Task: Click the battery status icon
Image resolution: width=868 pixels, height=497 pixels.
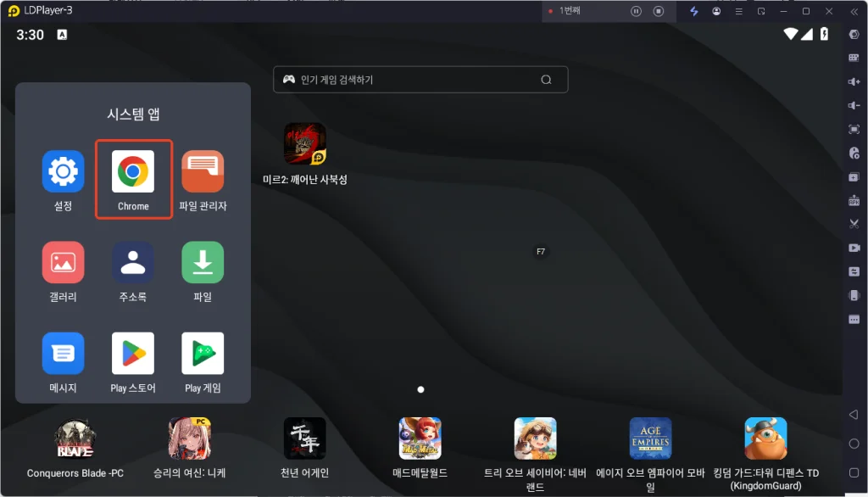Action: tap(824, 35)
